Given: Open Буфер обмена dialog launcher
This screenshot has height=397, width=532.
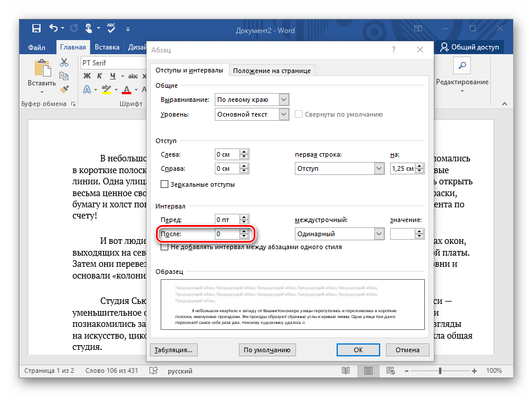Looking at the screenshot, I should tap(74, 104).
